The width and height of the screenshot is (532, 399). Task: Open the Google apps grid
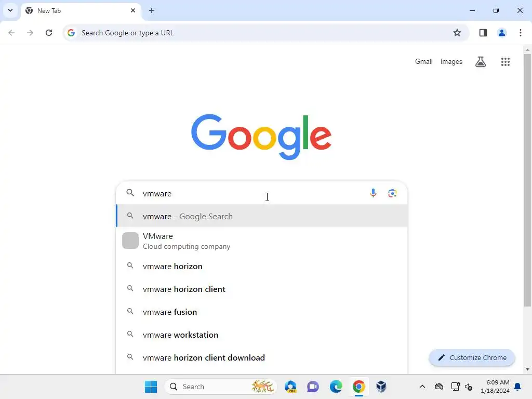tap(505, 62)
